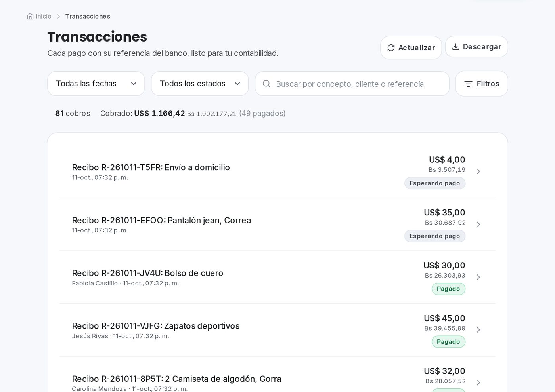Viewport: 555px width, 392px height.
Task: Click the amount US$ 30,00
Action: 444,265
